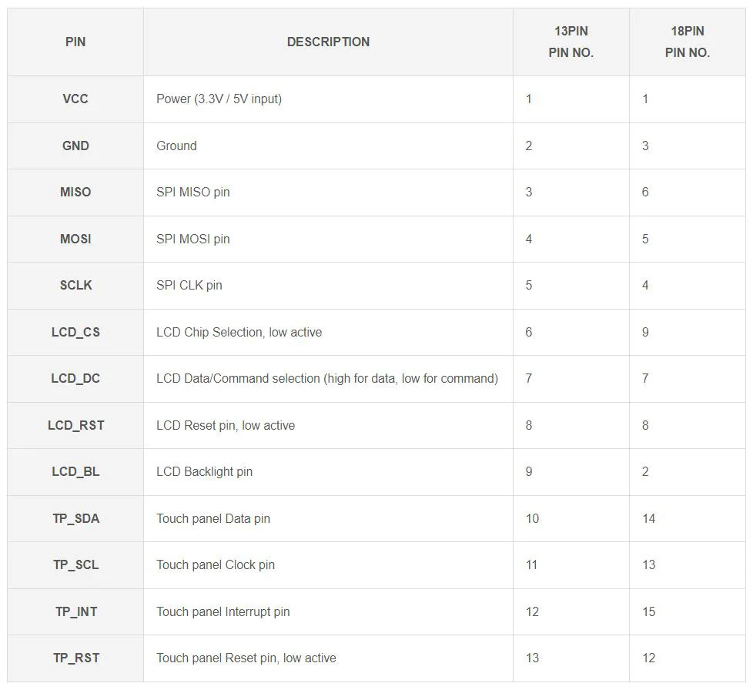This screenshot has width=753, height=700.
Task: Click the 'LCD Backlight pin' description
Action: point(204,471)
